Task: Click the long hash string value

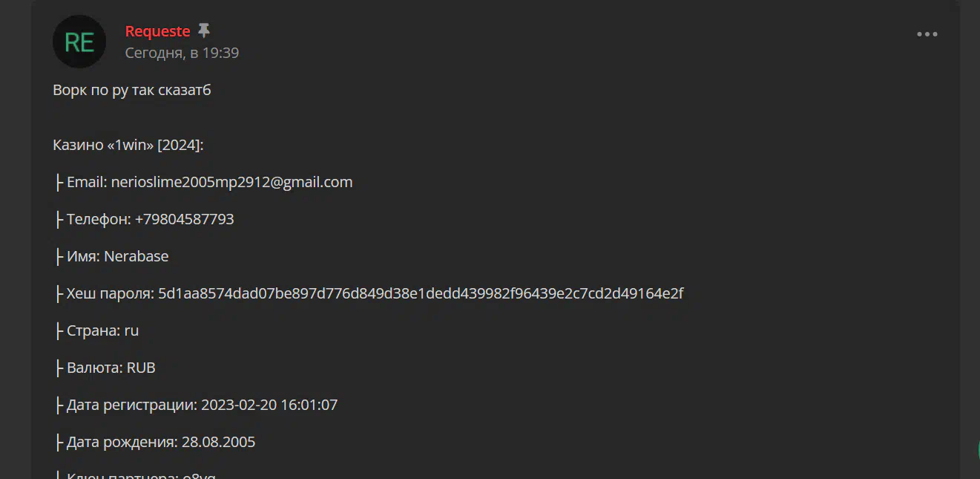Action: click(421, 293)
